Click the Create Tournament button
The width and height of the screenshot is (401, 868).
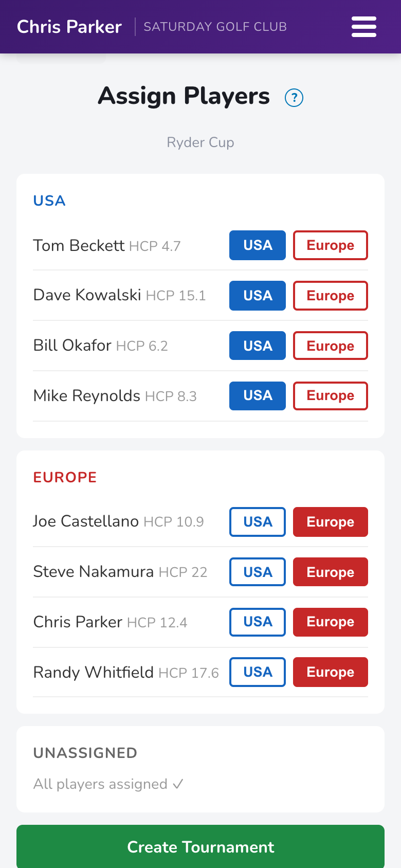tap(200, 846)
